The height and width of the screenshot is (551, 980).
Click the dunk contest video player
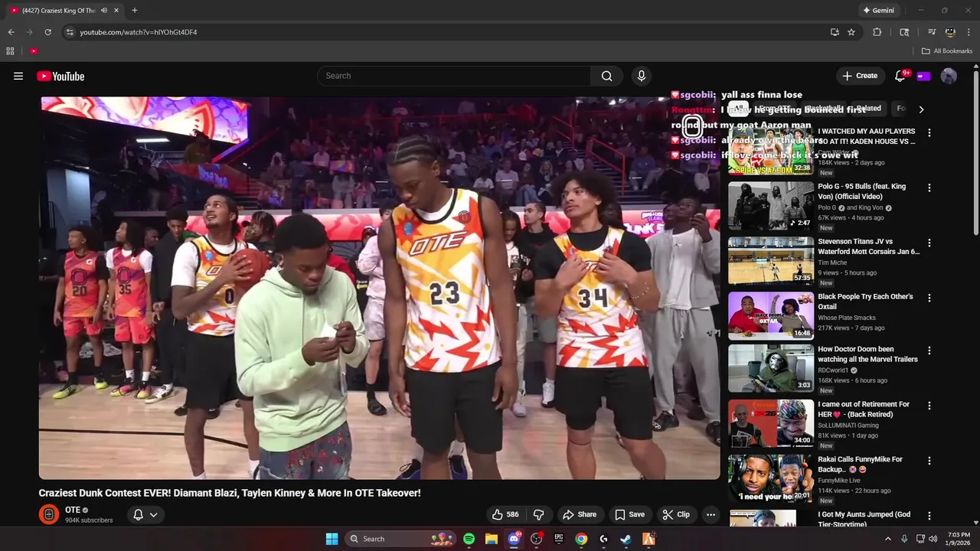coord(380,288)
